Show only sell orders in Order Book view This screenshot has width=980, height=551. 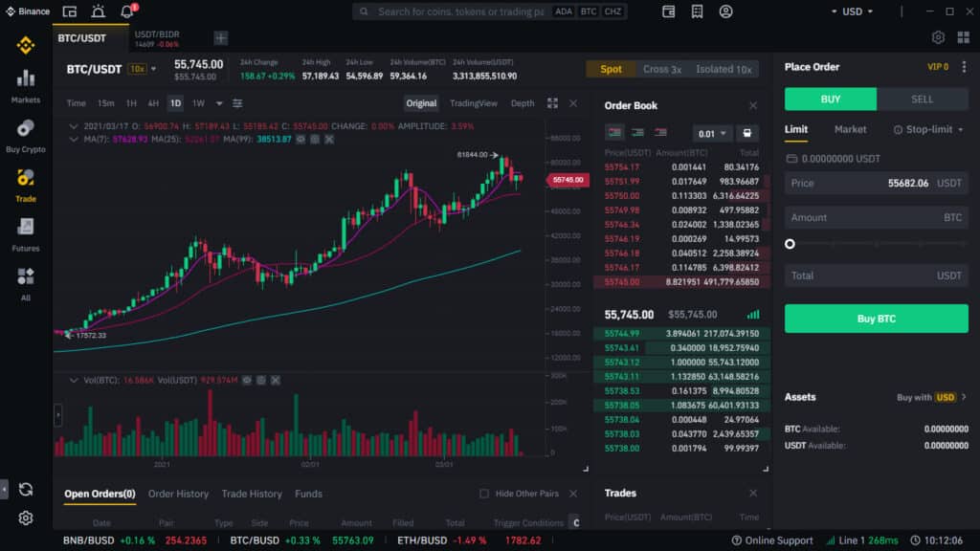pos(660,132)
